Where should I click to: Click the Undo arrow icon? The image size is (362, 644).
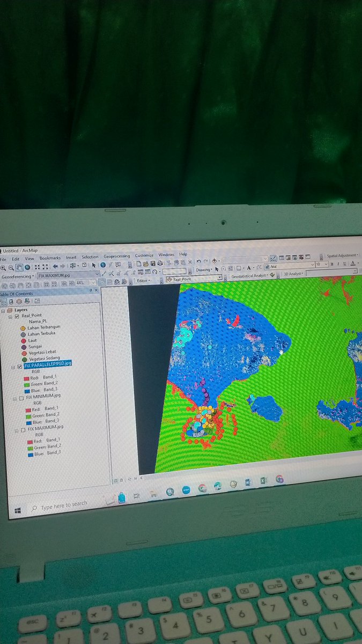(x=199, y=261)
